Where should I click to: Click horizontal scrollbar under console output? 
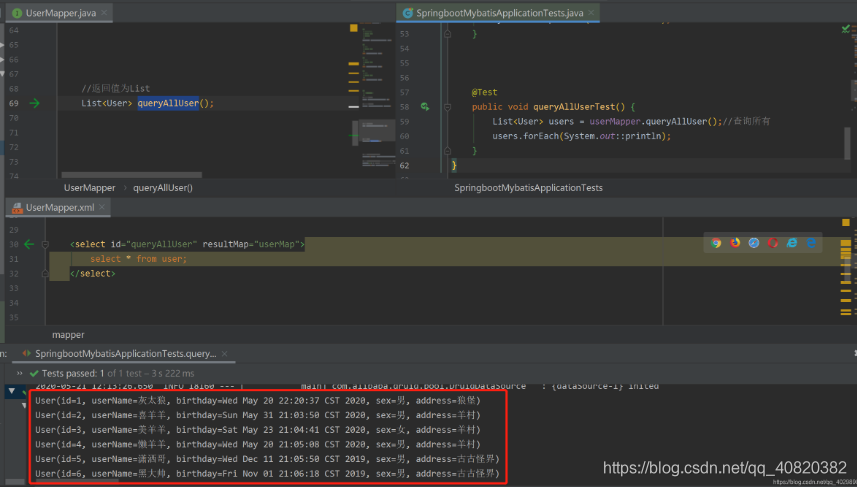(x=77, y=482)
